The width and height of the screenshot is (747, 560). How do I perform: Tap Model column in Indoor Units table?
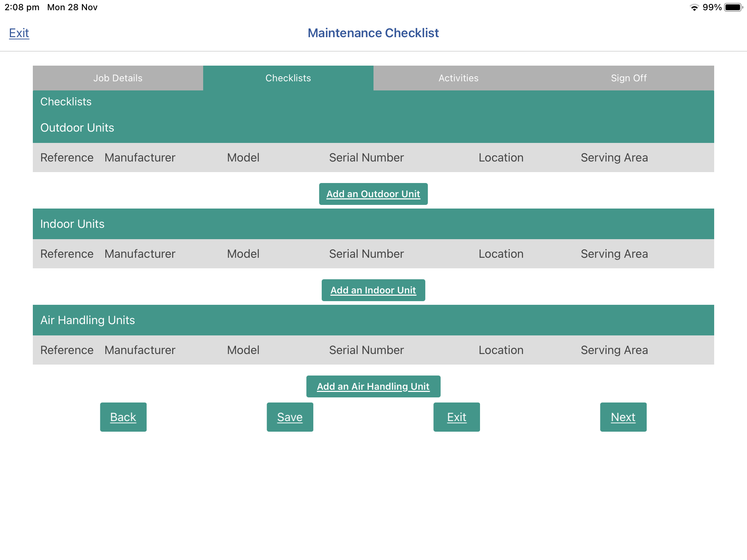click(x=243, y=254)
